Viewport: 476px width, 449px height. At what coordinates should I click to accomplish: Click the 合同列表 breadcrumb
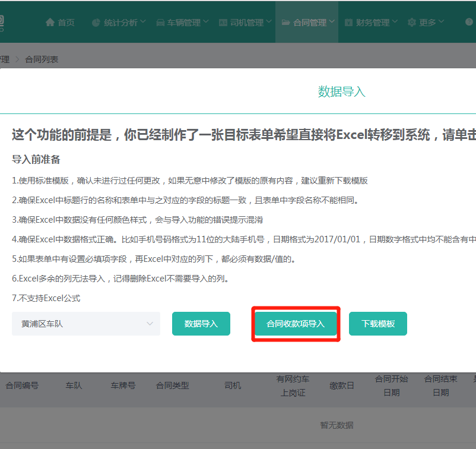tap(42, 59)
